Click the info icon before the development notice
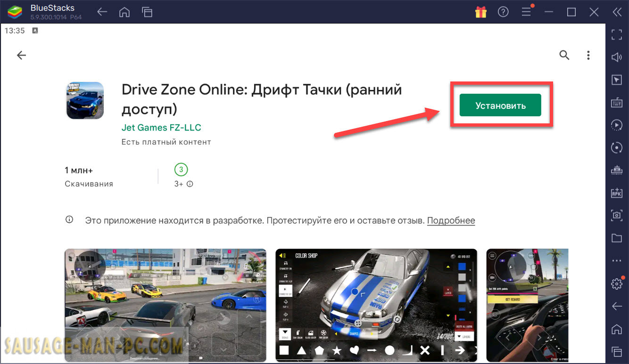This screenshot has width=629, height=364. (x=69, y=220)
